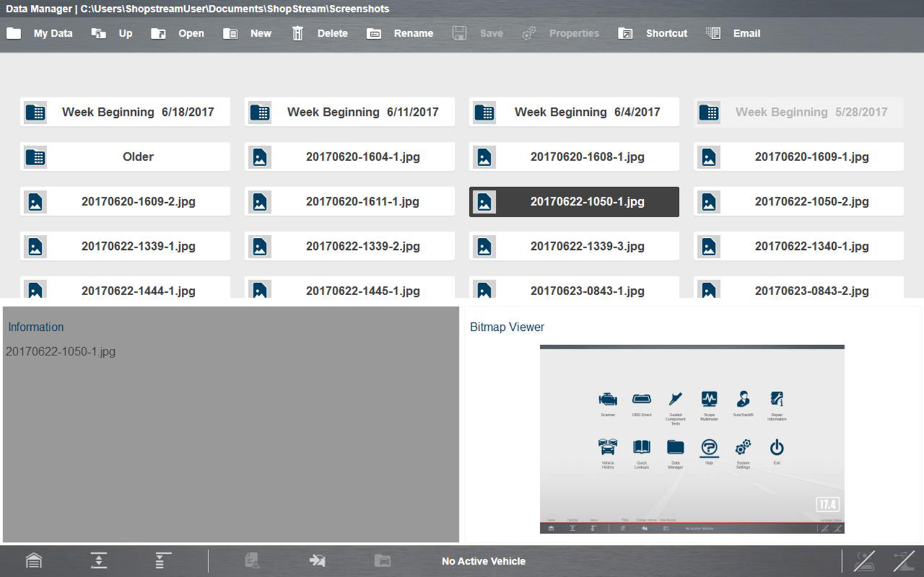Open the Older folder
924x577 pixels.
125,157
